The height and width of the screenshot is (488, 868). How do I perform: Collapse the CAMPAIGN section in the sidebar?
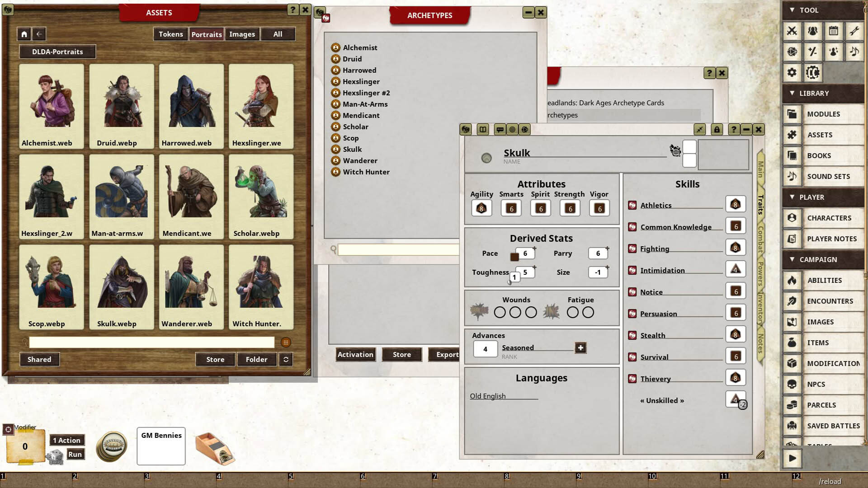792,259
